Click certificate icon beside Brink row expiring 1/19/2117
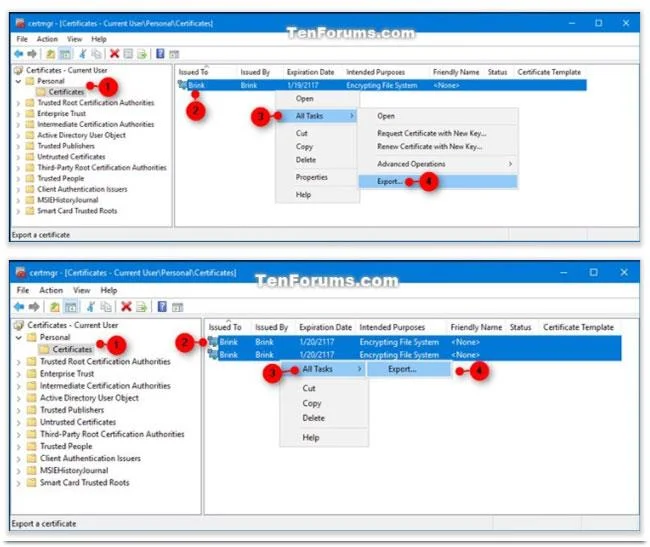650x547 pixels. (182, 85)
